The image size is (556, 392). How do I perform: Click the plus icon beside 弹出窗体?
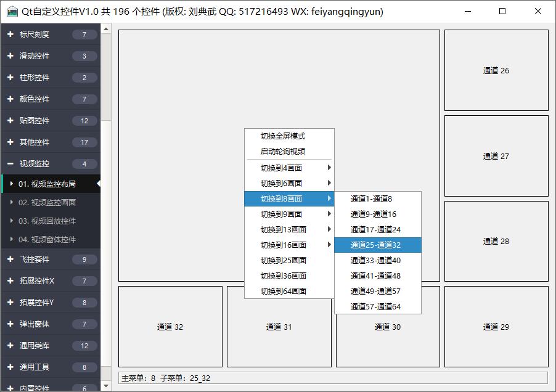click(x=10, y=324)
